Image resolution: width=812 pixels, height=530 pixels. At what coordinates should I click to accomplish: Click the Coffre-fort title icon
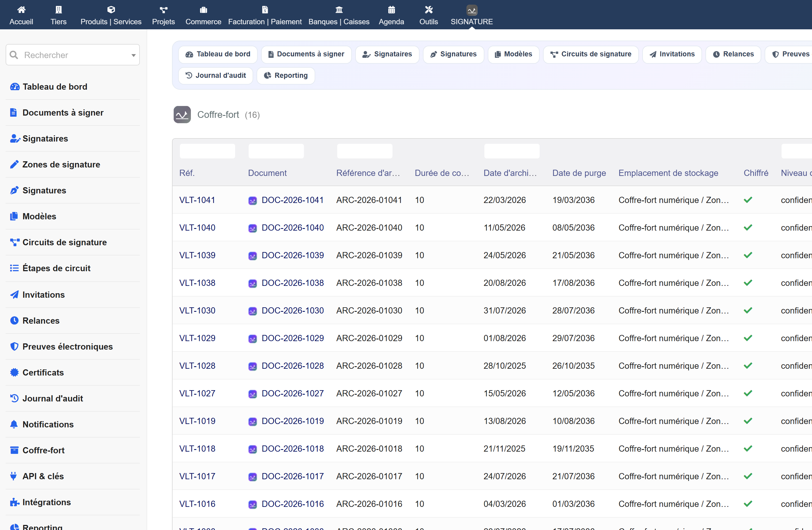[x=182, y=114]
